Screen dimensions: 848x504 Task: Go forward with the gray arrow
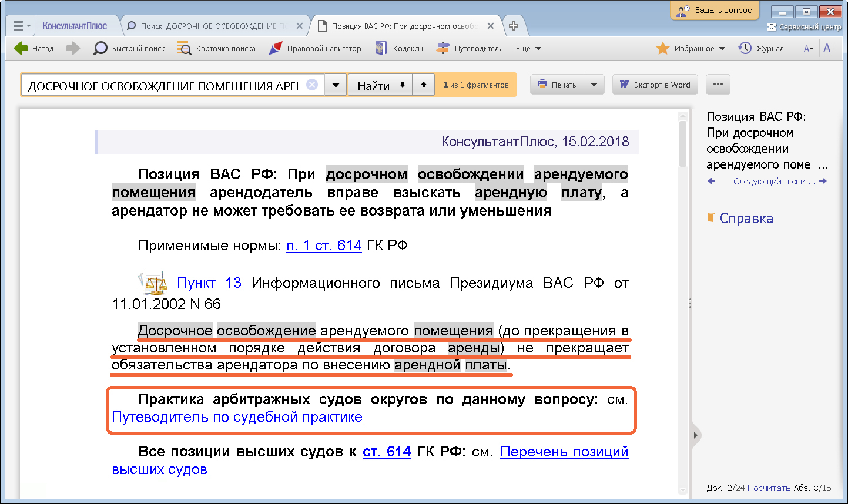[x=73, y=49]
